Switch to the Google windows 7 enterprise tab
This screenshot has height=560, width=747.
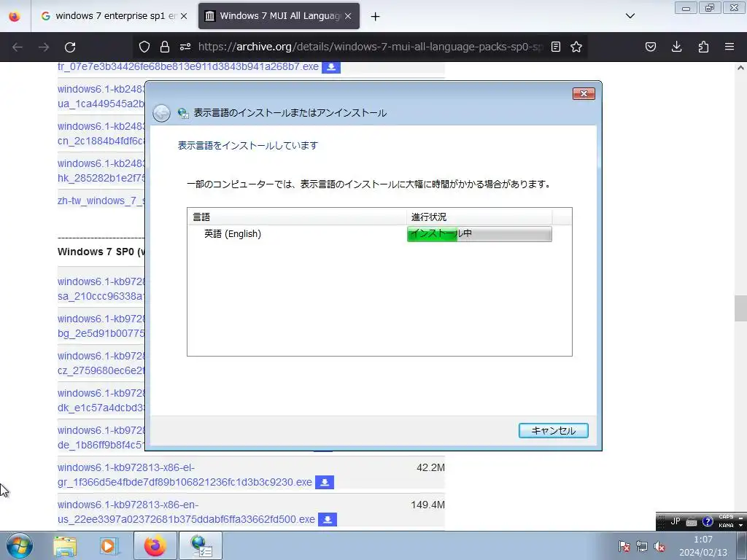114,16
